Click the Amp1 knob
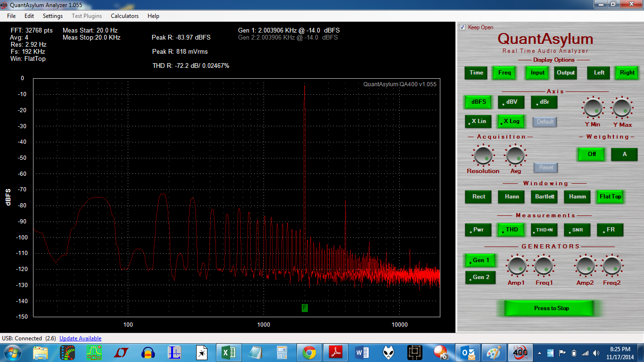Screen dimensions: 644x362 pyautogui.click(x=517, y=266)
